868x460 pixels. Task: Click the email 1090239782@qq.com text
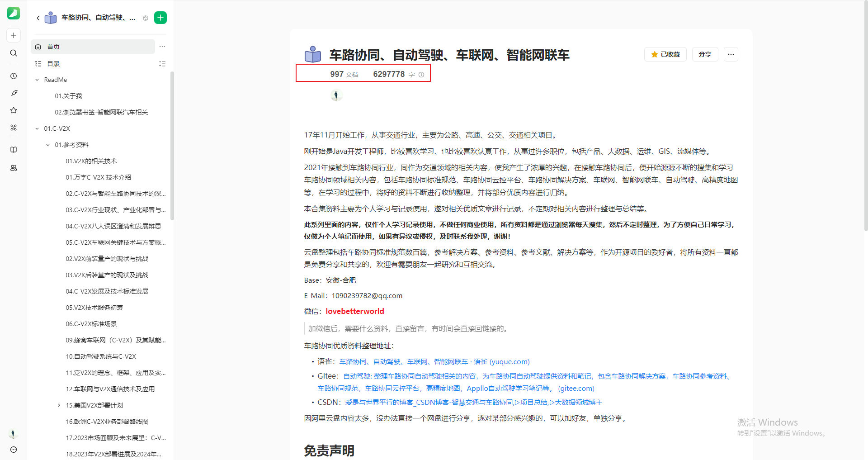367,296
